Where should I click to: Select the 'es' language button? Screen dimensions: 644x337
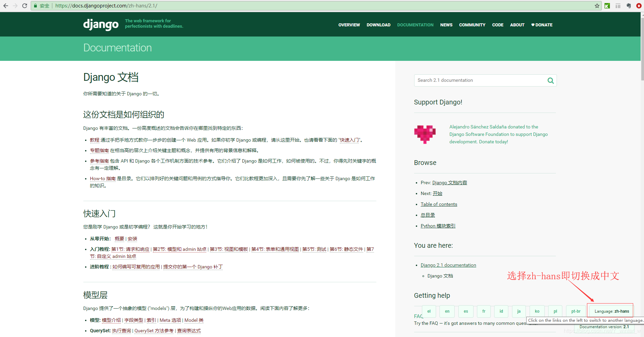(x=466, y=311)
